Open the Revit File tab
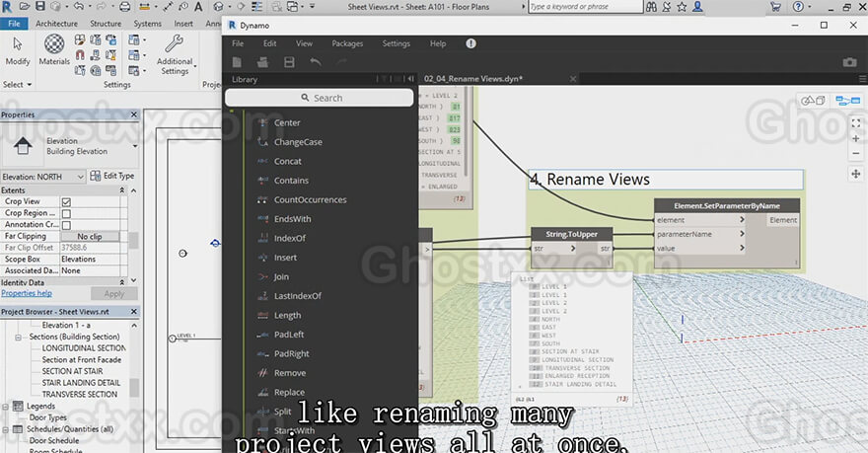 (x=15, y=24)
